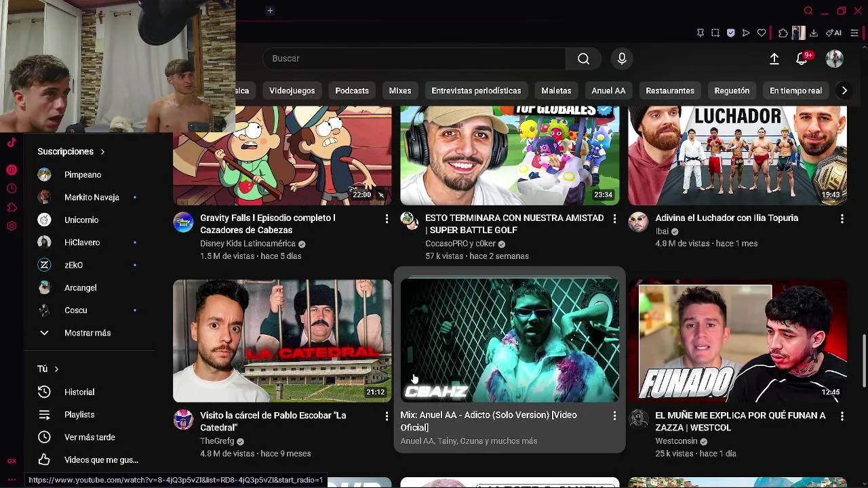Play the Anuel AA Adicto mix thumbnail
This screenshot has width=868, height=488.
509,341
